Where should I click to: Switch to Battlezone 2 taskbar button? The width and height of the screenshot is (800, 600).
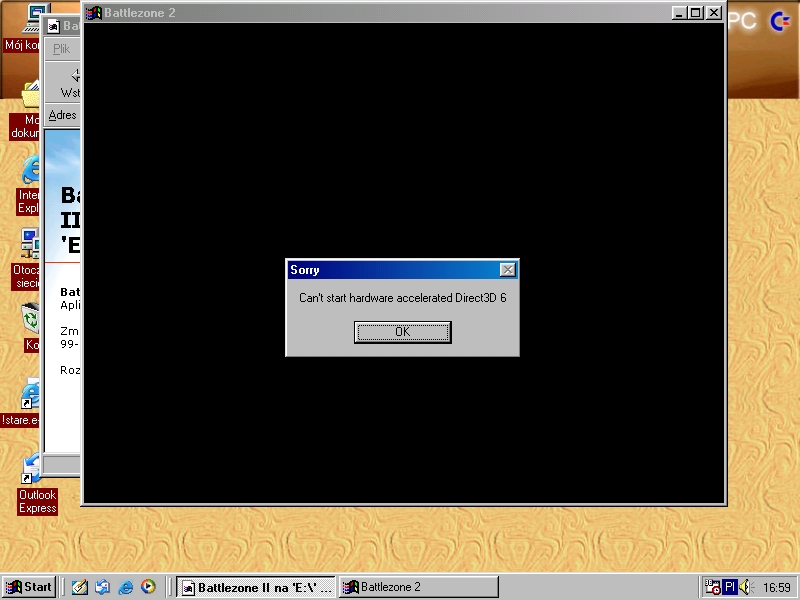click(x=418, y=587)
